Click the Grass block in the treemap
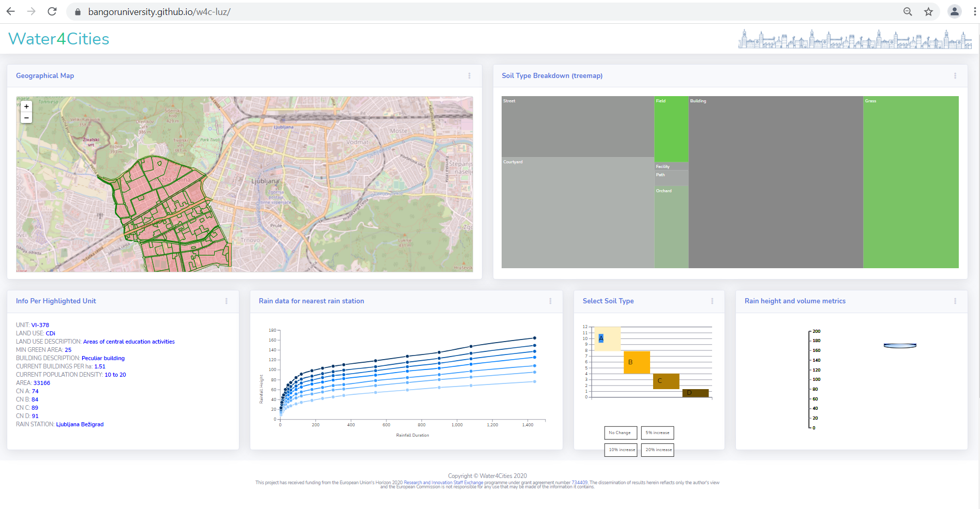The image size is (980, 509). (x=910, y=182)
